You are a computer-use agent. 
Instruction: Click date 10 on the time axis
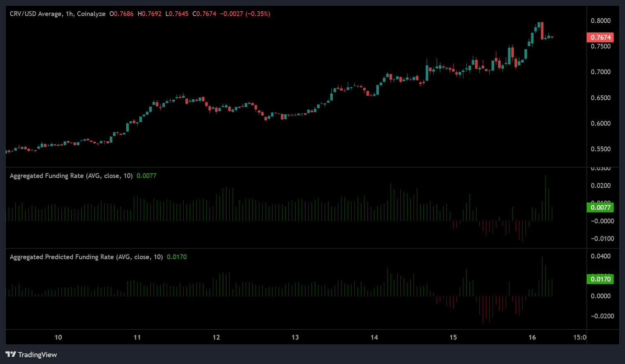coord(58,337)
